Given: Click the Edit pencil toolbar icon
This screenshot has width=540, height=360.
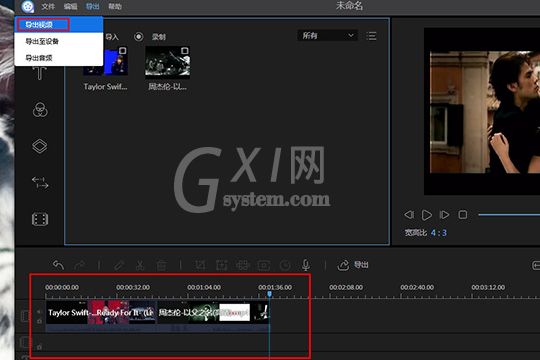Looking at the screenshot, I should [119, 265].
